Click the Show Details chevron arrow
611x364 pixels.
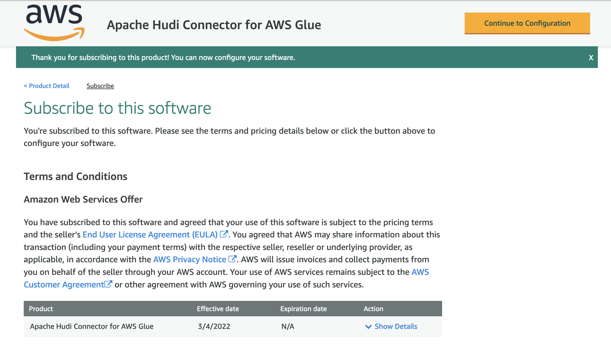pos(368,327)
